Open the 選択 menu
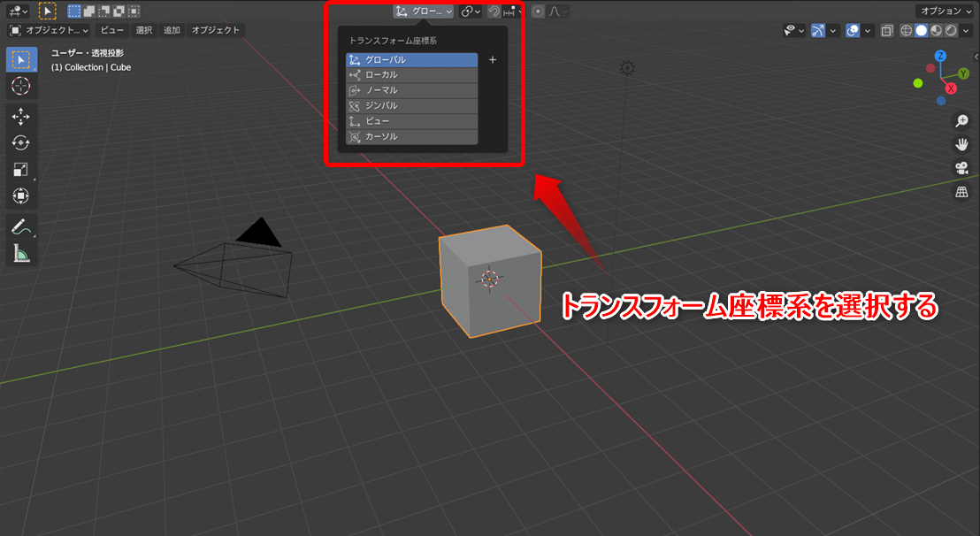980x536 pixels. click(x=144, y=30)
